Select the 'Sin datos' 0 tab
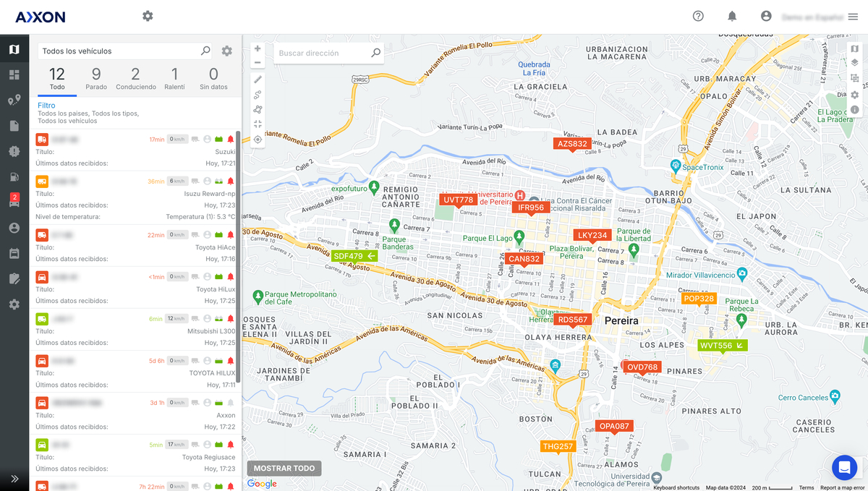The image size is (868, 491). [213, 79]
